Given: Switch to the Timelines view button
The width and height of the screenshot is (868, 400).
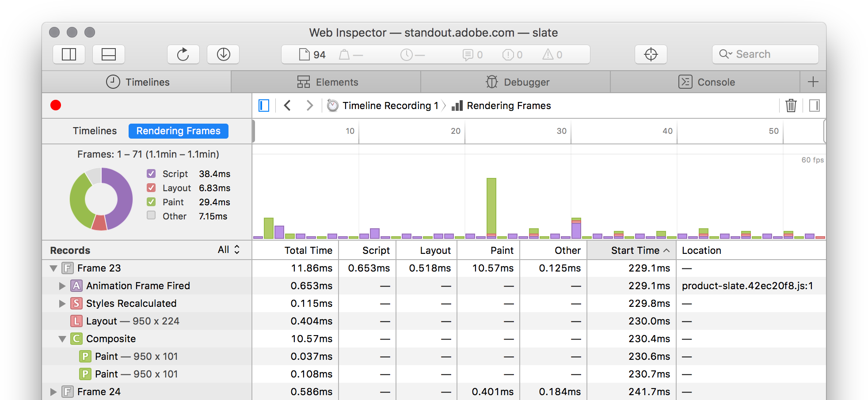Looking at the screenshot, I should [95, 131].
